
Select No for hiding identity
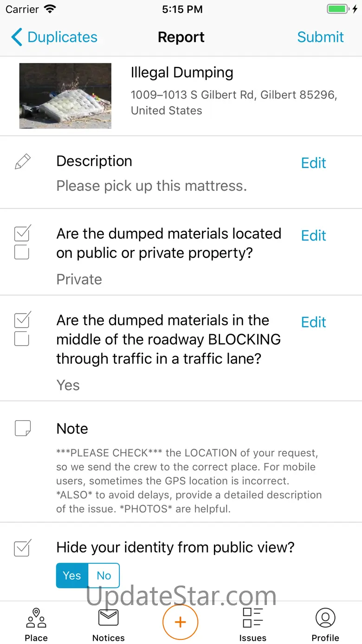coord(104,576)
